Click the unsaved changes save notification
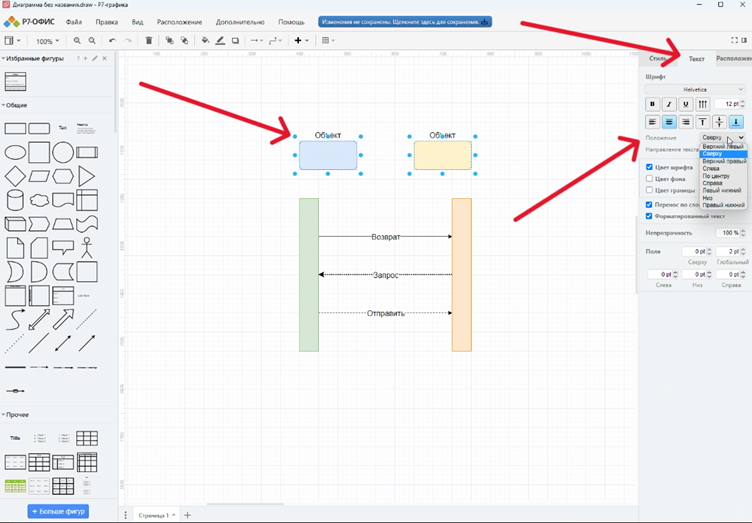 400,21
